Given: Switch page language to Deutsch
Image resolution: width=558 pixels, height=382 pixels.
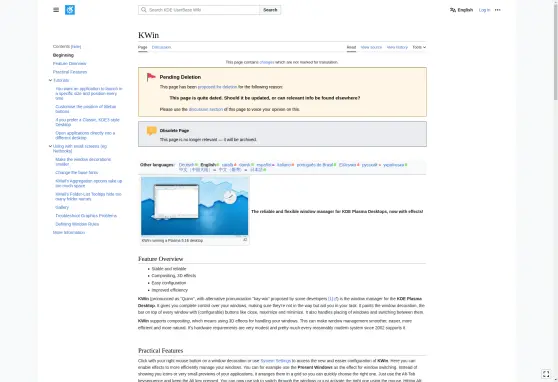Looking at the screenshot, I should coord(186,165).
